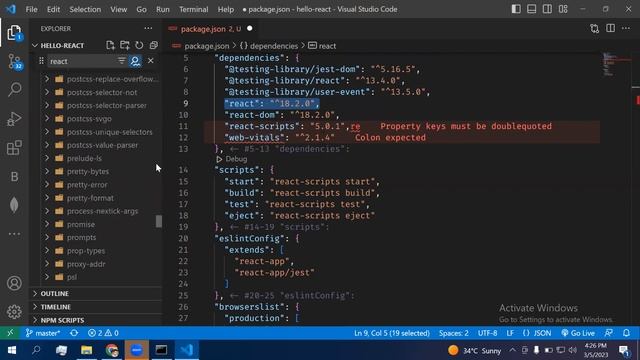
Task: Open the B extension icon in activity bar
Action: tap(14, 176)
